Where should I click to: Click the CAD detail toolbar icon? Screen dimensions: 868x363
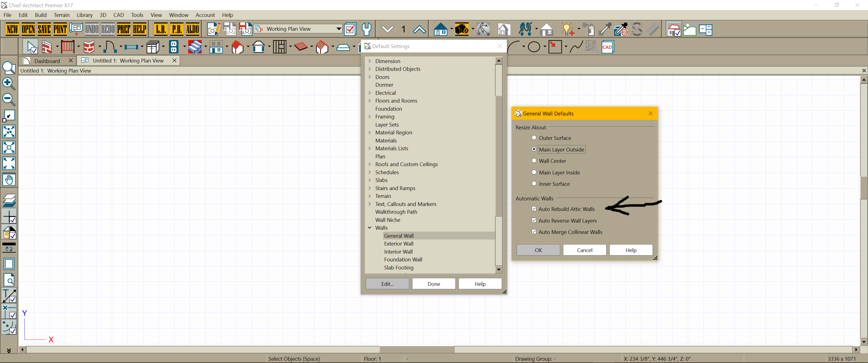607,47
